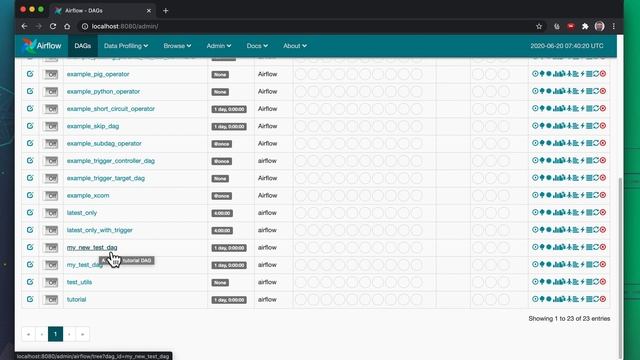The width and height of the screenshot is (640, 360).
Task: Delete the example_skip_dag DAG
Action: point(603,126)
